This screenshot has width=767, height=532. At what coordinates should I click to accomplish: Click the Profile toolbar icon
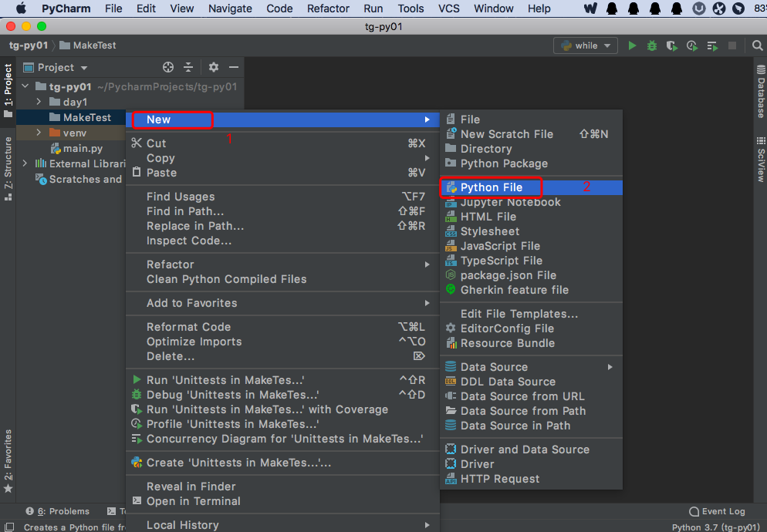tap(691, 45)
